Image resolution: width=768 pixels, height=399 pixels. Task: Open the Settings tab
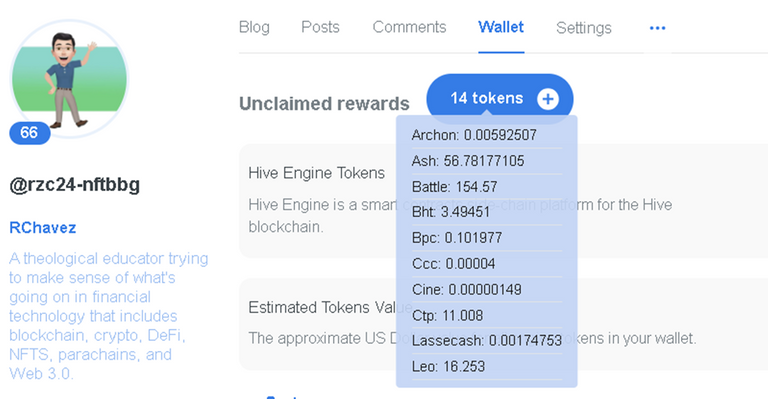(x=584, y=28)
